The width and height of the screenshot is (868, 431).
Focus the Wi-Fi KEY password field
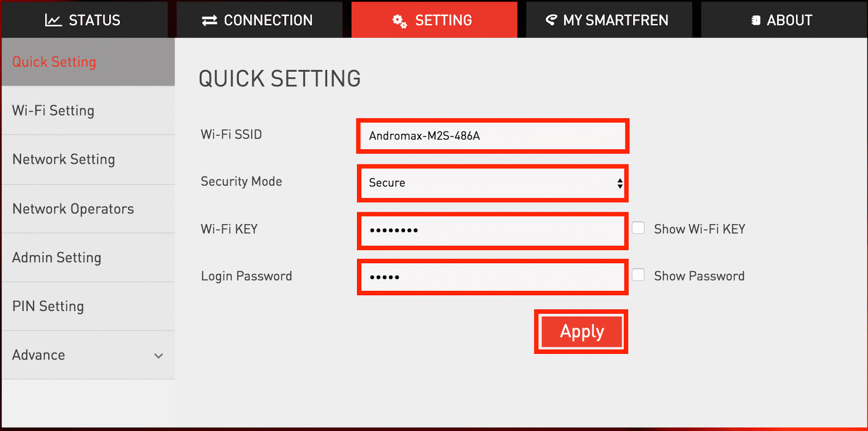click(492, 230)
